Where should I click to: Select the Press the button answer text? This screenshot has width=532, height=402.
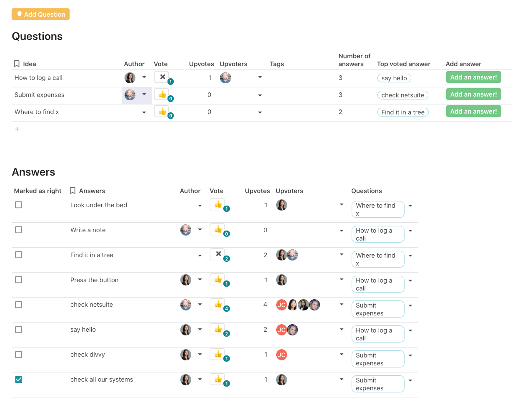click(95, 280)
